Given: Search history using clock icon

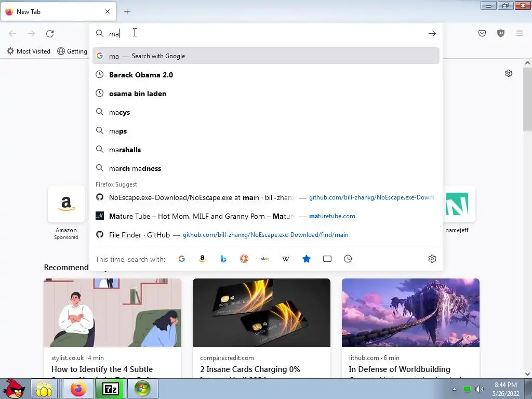Looking at the screenshot, I should [x=348, y=259].
